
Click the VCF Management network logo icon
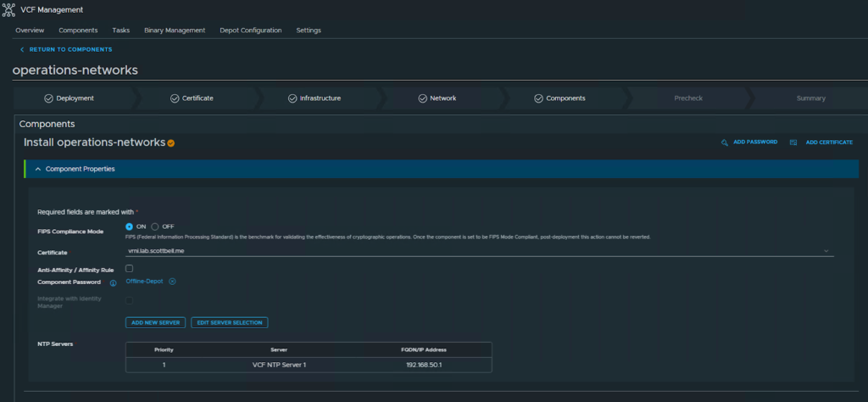tap(8, 9)
